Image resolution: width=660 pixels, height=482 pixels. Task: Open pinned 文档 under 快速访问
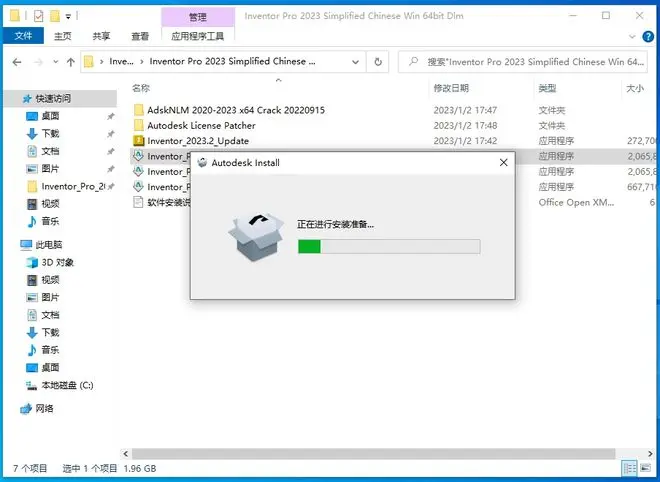(51, 151)
